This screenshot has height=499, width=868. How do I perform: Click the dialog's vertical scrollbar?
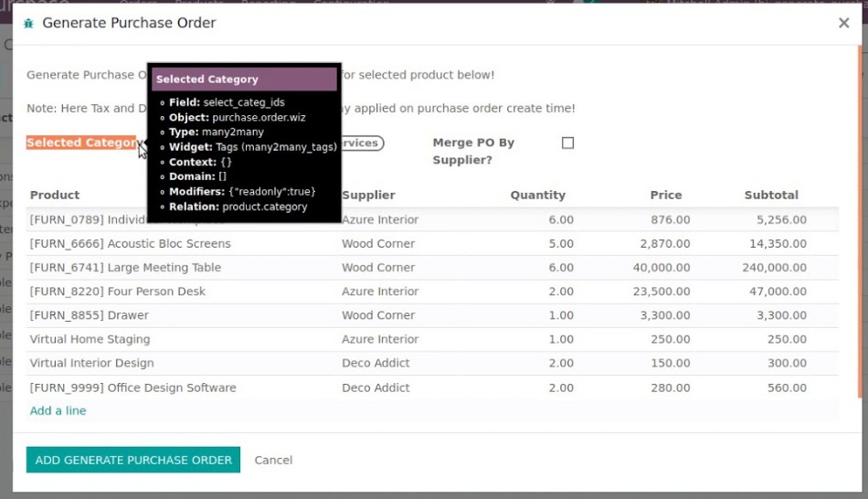pyautogui.click(x=859, y=228)
